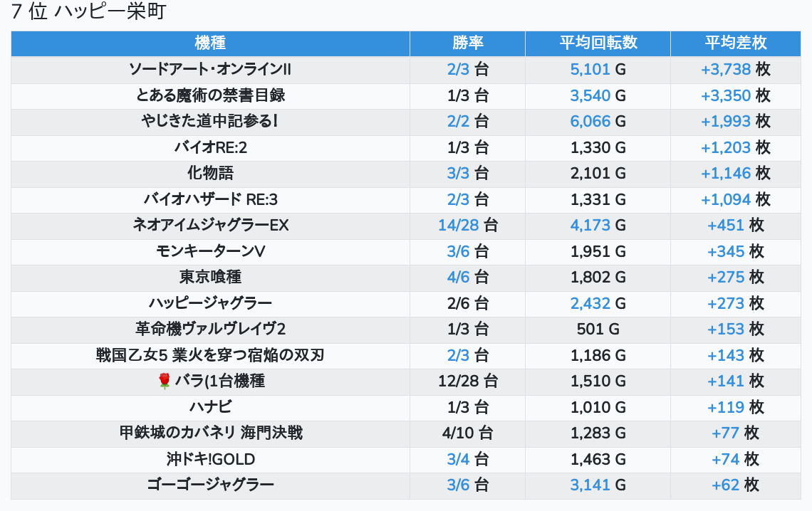The height and width of the screenshot is (511, 812).
Task: Select the ハナビ machine name
Action: click(210, 407)
